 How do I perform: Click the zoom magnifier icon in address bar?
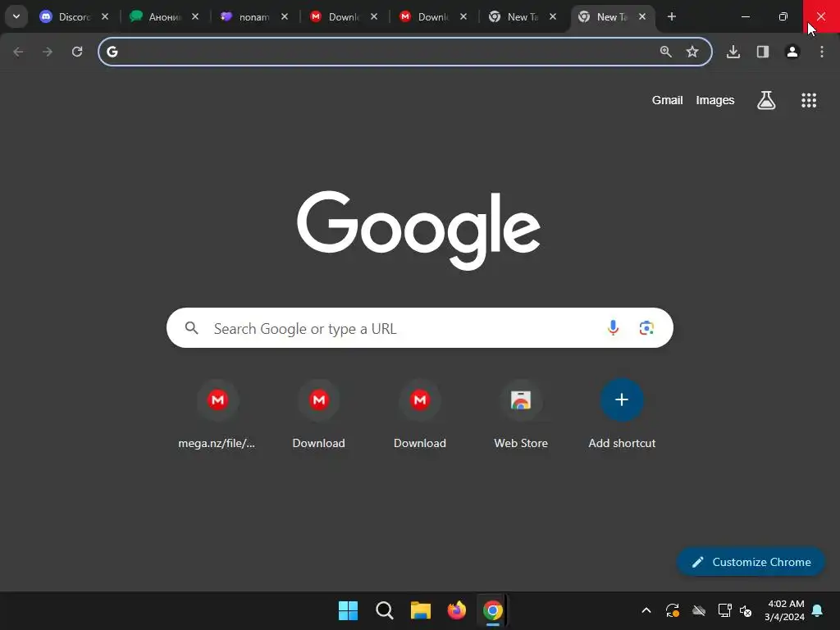[x=666, y=52]
